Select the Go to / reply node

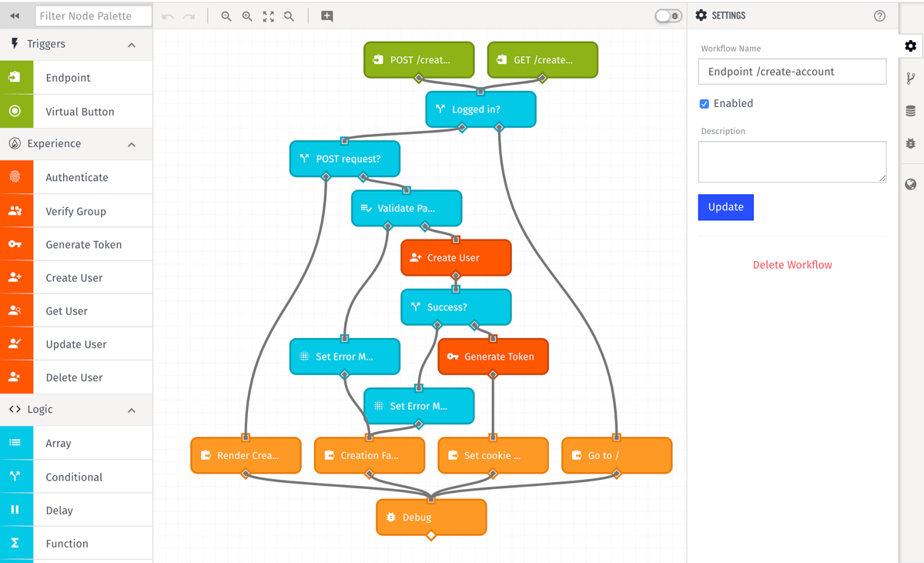617,455
